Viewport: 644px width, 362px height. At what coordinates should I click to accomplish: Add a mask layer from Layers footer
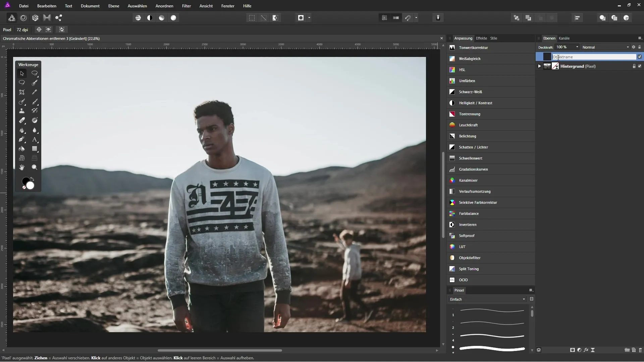pos(572,350)
